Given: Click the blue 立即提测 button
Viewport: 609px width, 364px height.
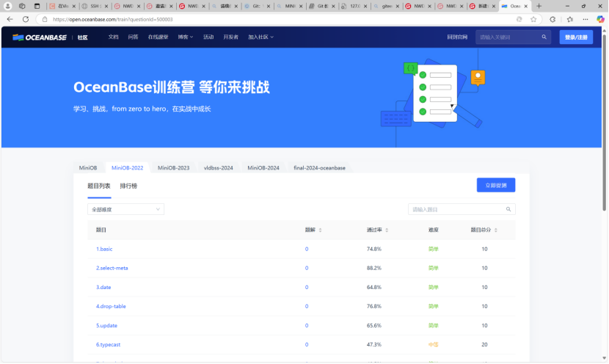Looking at the screenshot, I should (495, 185).
